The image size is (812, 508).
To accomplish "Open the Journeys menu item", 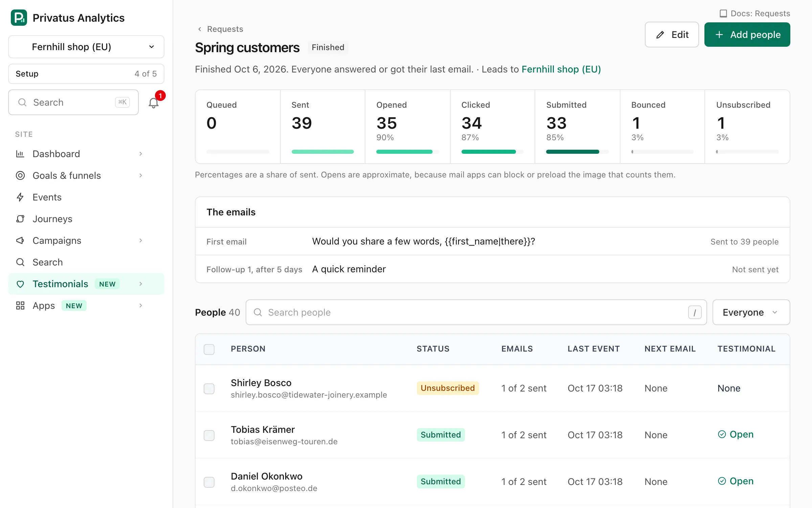I will [x=86, y=219].
